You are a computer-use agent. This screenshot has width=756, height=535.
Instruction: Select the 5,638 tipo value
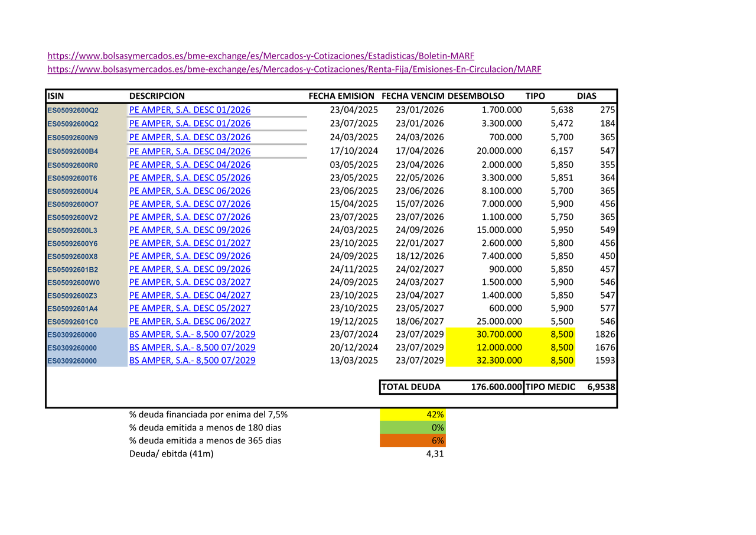tap(562, 110)
